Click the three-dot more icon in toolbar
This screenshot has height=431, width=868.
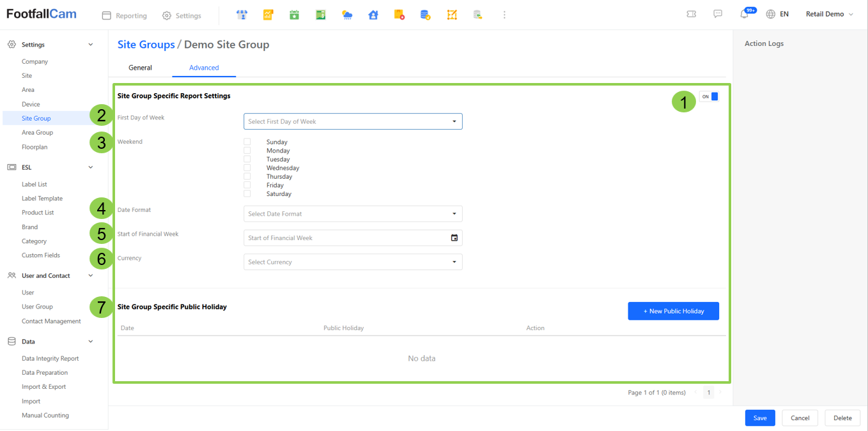click(x=504, y=15)
